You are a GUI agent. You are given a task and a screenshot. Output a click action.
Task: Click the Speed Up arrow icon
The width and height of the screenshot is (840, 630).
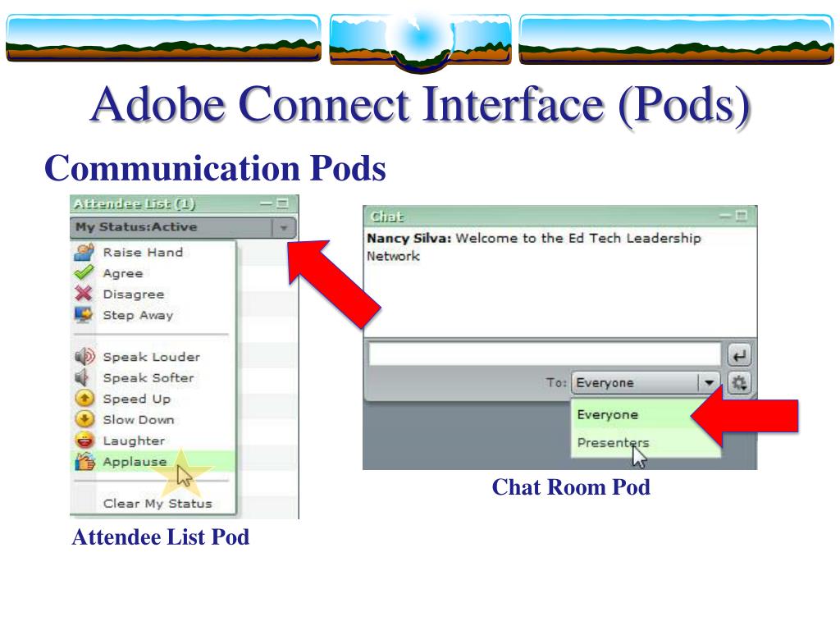point(84,398)
